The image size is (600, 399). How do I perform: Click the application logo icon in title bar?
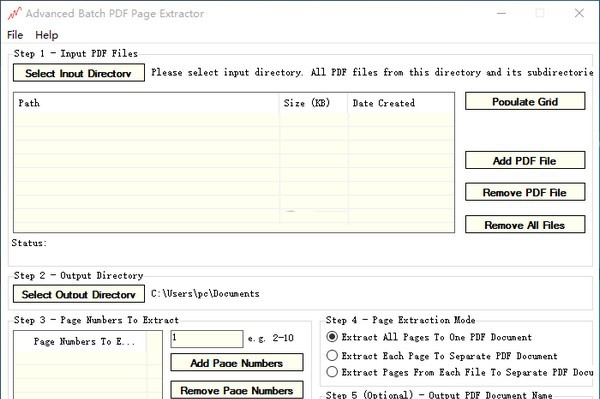(15, 13)
